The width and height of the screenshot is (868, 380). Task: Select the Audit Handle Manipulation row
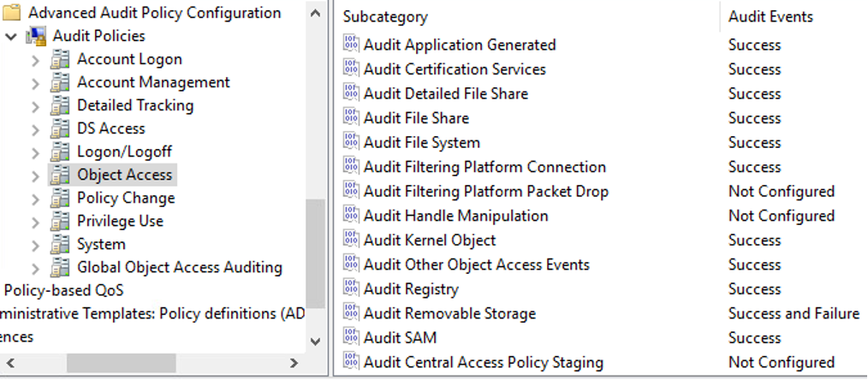pos(455,216)
